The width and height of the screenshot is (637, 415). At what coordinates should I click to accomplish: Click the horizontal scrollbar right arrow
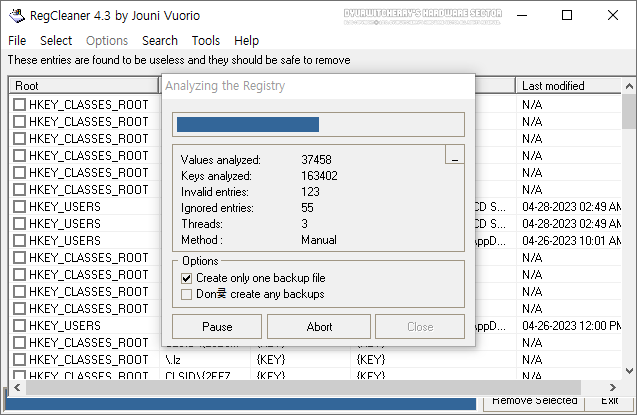tap(613, 387)
